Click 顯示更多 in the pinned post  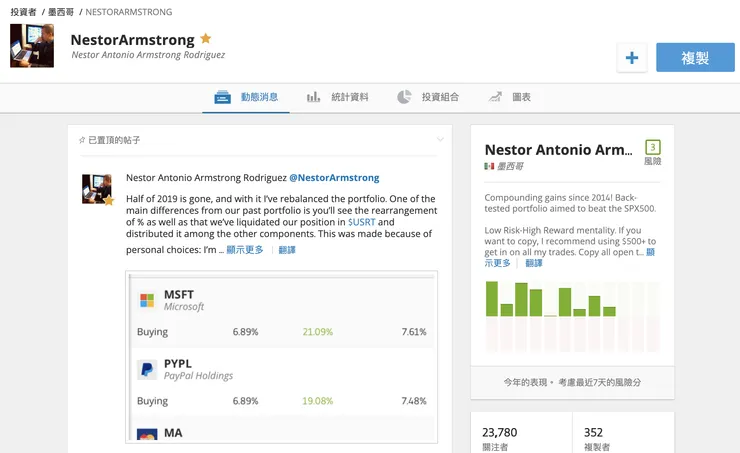click(x=245, y=250)
